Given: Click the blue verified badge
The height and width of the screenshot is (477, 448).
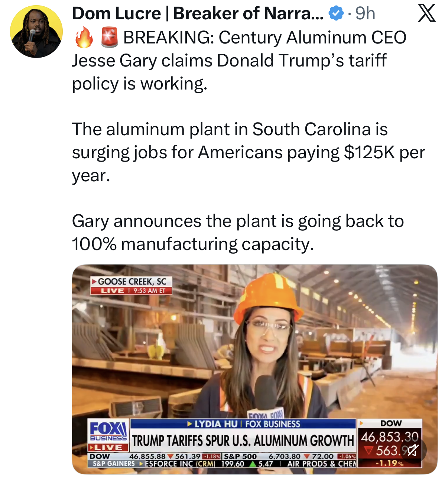Looking at the screenshot, I should [x=336, y=14].
